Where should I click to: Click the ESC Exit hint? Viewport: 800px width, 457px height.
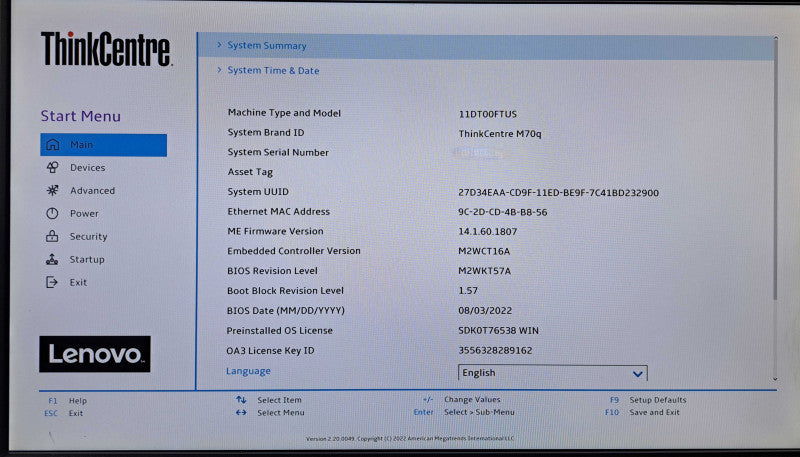point(64,413)
